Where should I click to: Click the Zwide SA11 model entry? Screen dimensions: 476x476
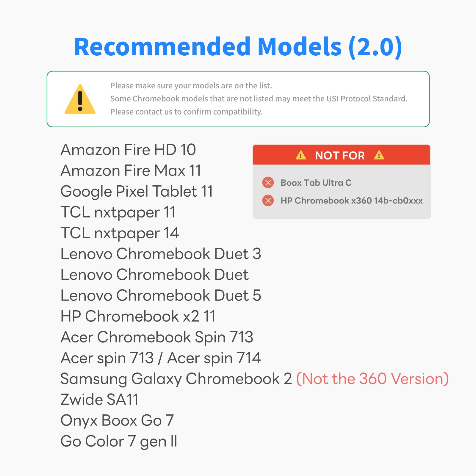tap(100, 400)
